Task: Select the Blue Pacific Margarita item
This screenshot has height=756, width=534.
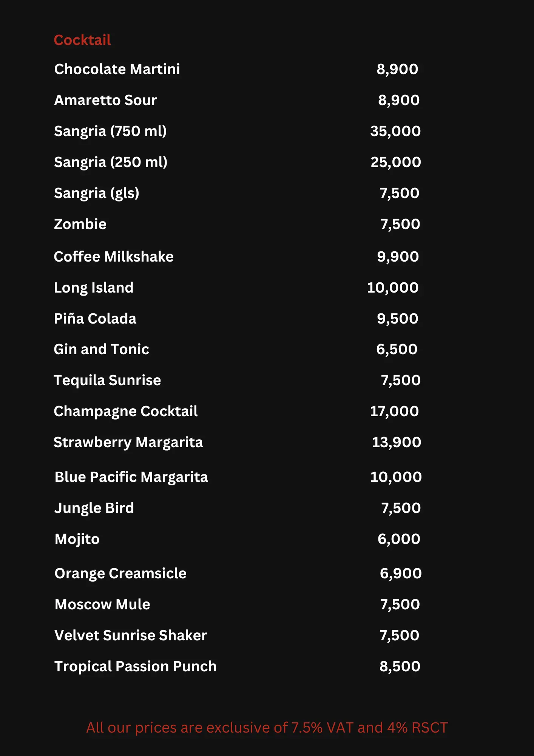Action: click(131, 477)
